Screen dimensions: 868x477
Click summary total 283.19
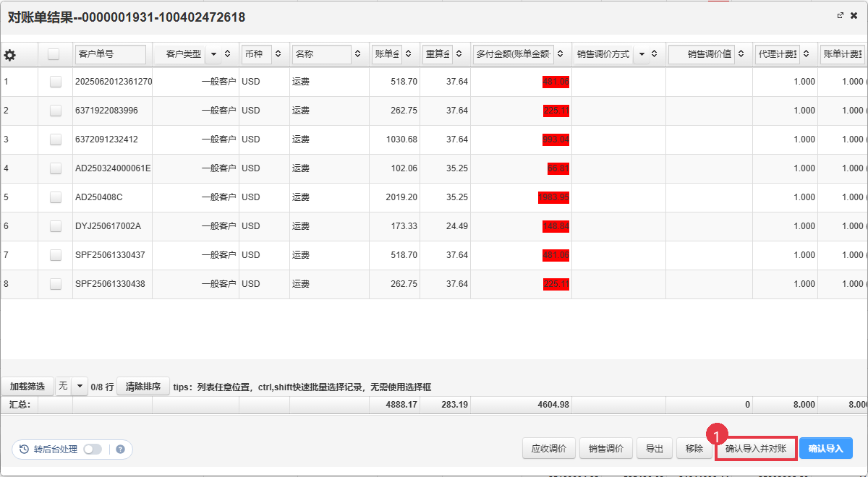click(x=455, y=405)
